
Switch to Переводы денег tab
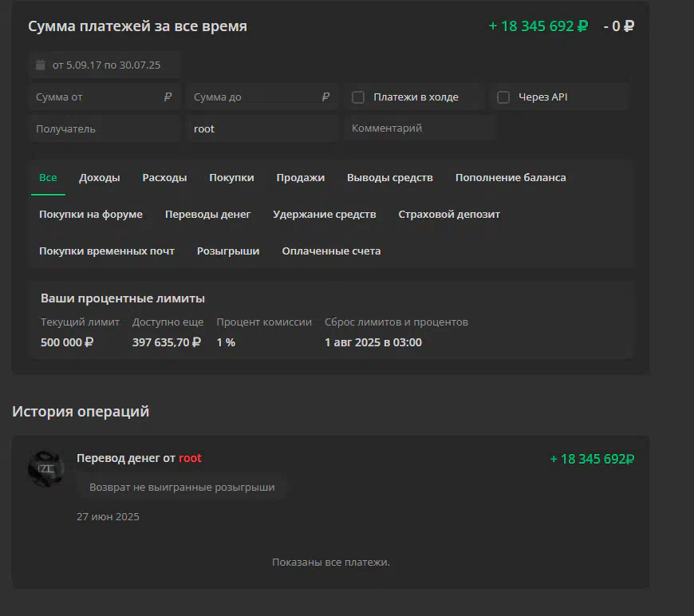[208, 215]
